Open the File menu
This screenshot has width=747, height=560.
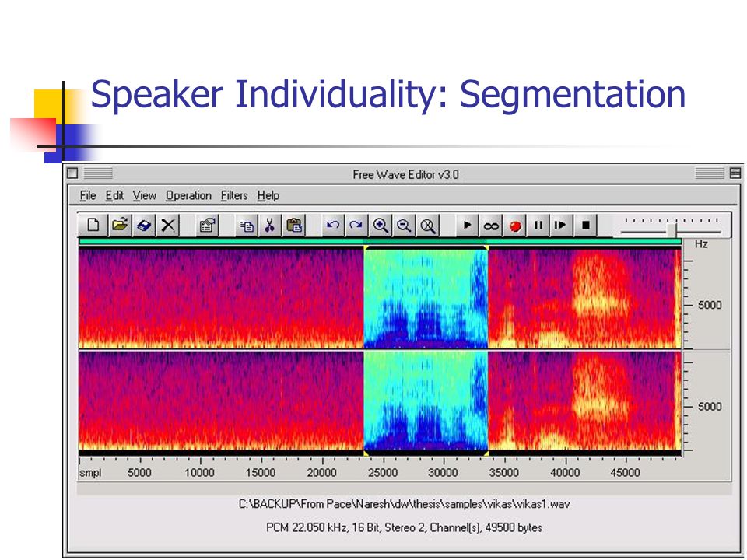pyautogui.click(x=88, y=196)
